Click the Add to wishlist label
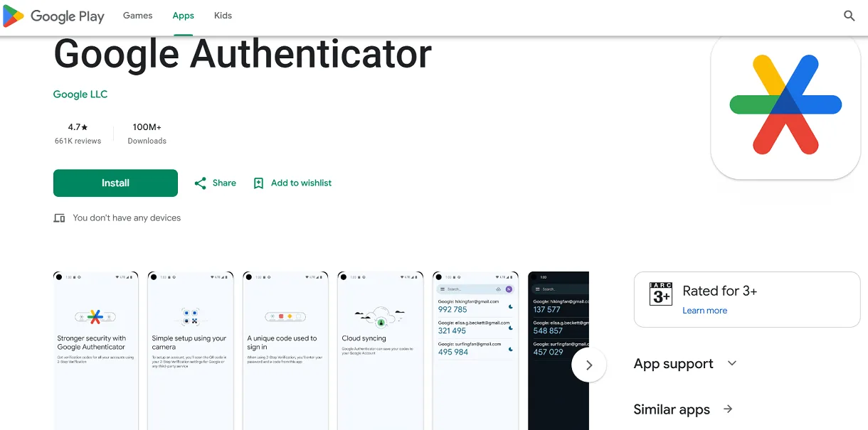Image resolution: width=868 pixels, height=430 pixels. pyautogui.click(x=302, y=183)
